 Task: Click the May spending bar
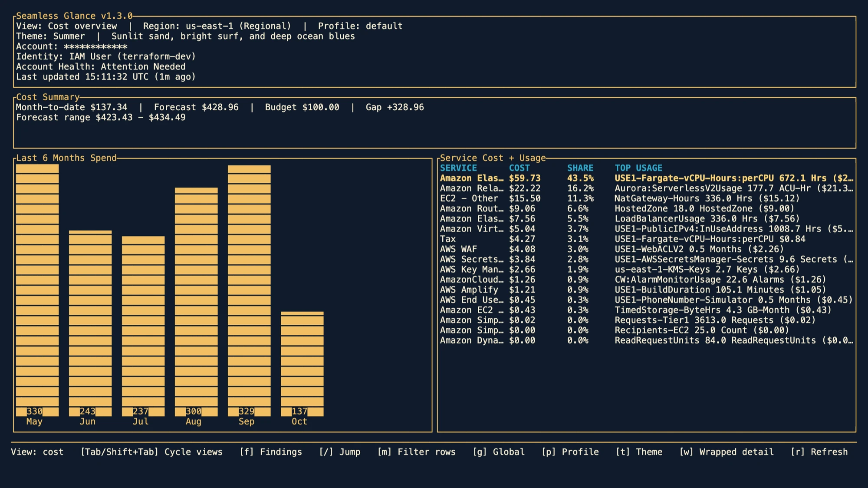(37, 290)
